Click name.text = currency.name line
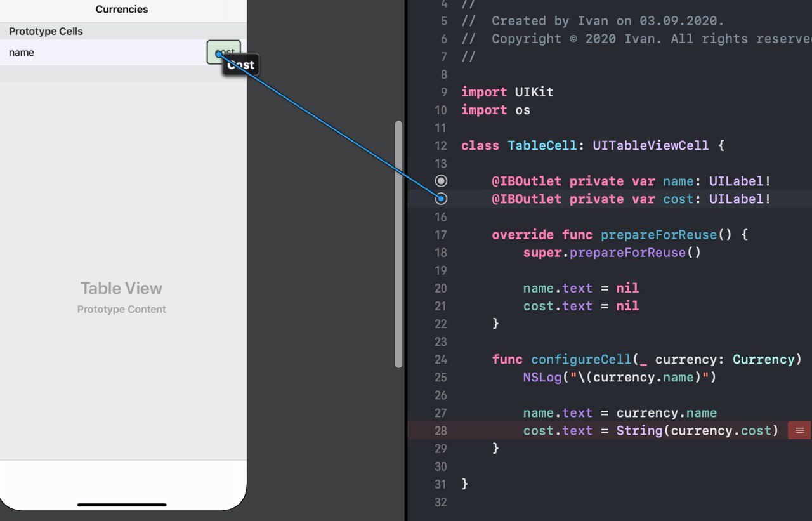 (x=620, y=412)
